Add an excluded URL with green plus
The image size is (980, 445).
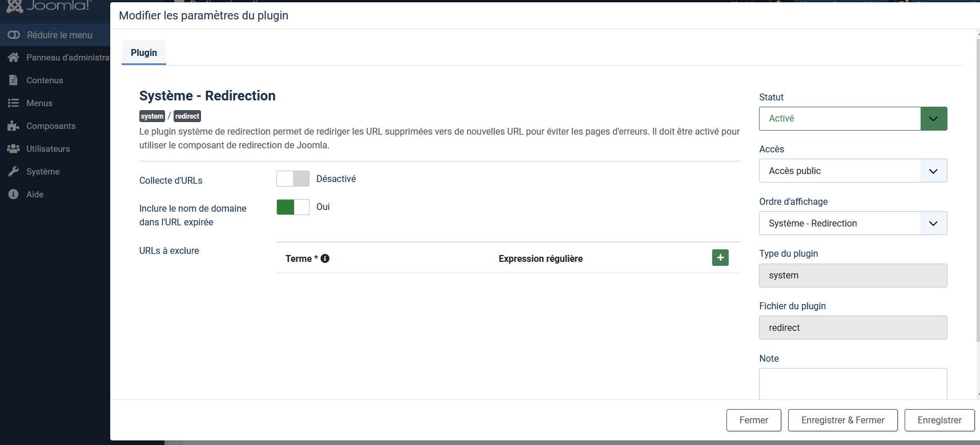pos(720,258)
